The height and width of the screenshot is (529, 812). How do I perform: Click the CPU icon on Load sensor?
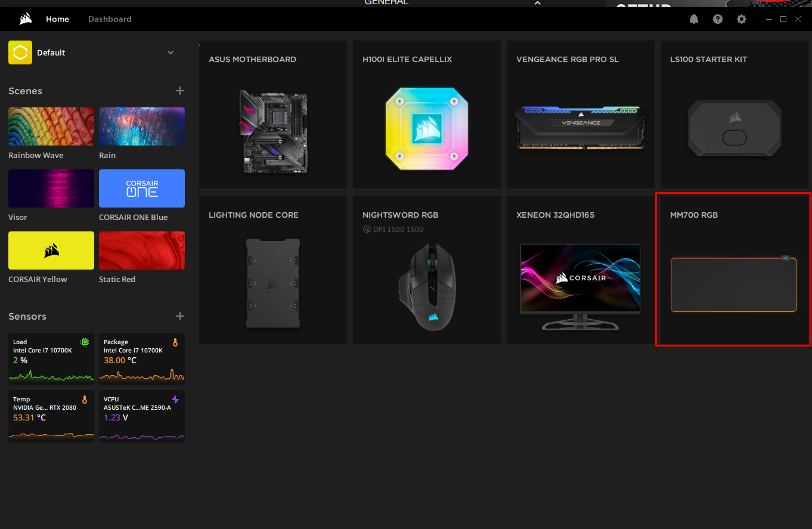[x=84, y=342]
